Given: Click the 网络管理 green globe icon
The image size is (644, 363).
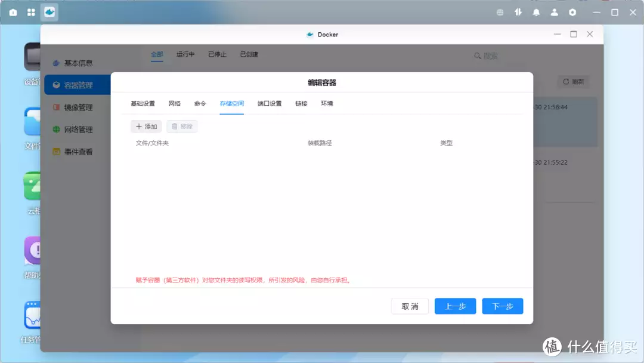Looking at the screenshot, I should [x=56, y=130].
